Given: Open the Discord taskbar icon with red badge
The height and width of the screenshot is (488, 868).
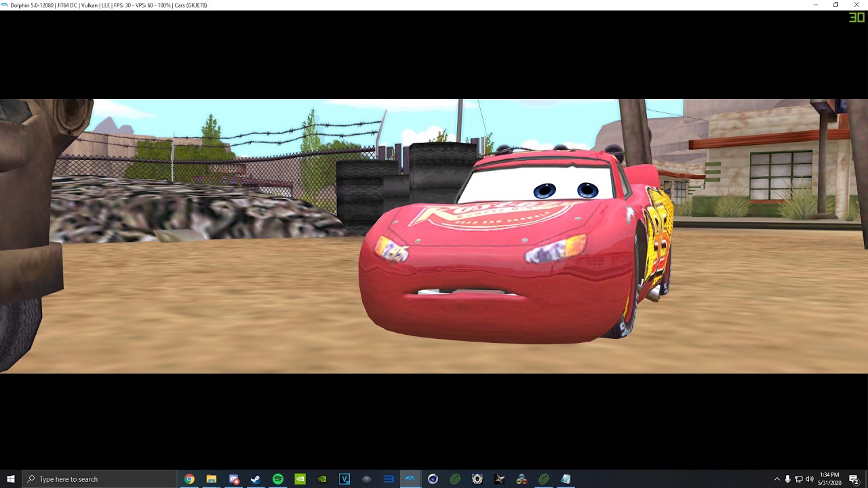Looking at the screenshot, I should tap(234, 479).
